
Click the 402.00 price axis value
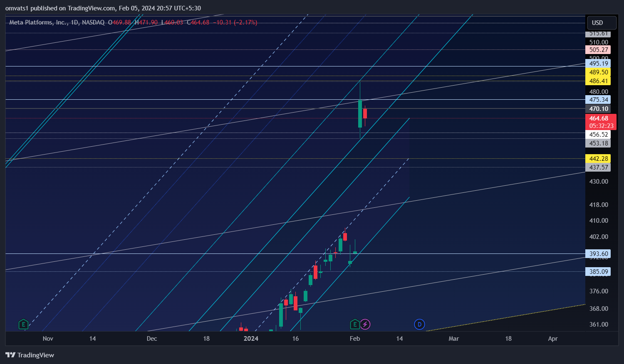[x=599, y=237]
